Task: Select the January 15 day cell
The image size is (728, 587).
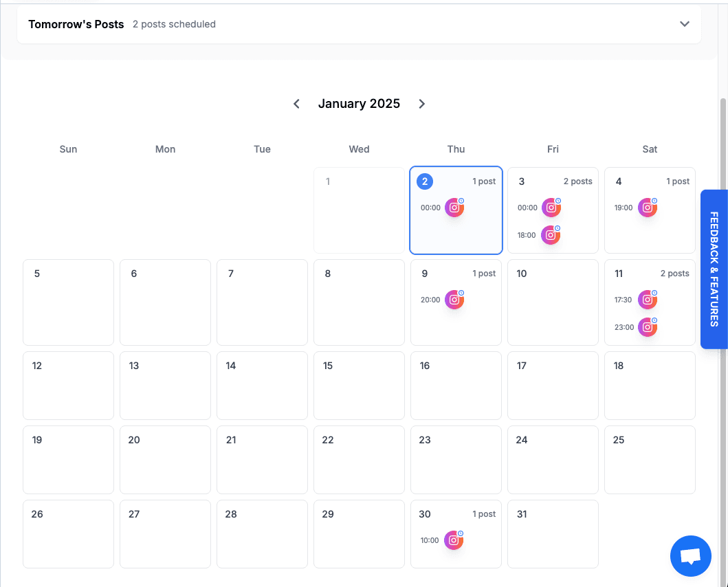Action: click(359, 386)
